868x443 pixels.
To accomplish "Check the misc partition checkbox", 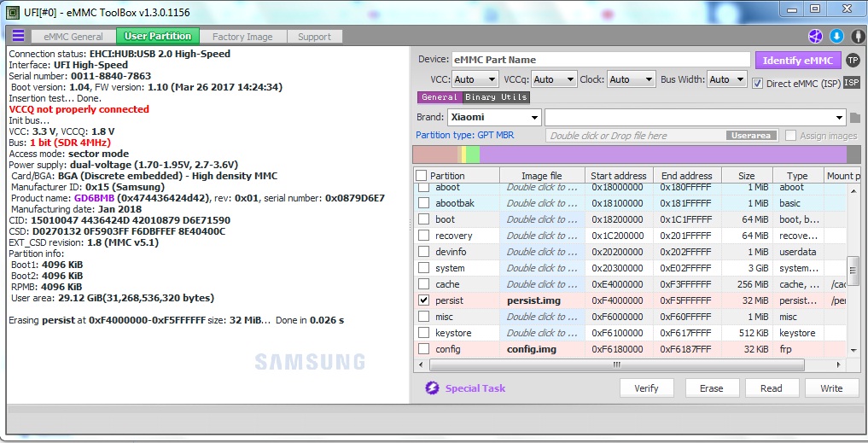I will (x=423, y=317).
